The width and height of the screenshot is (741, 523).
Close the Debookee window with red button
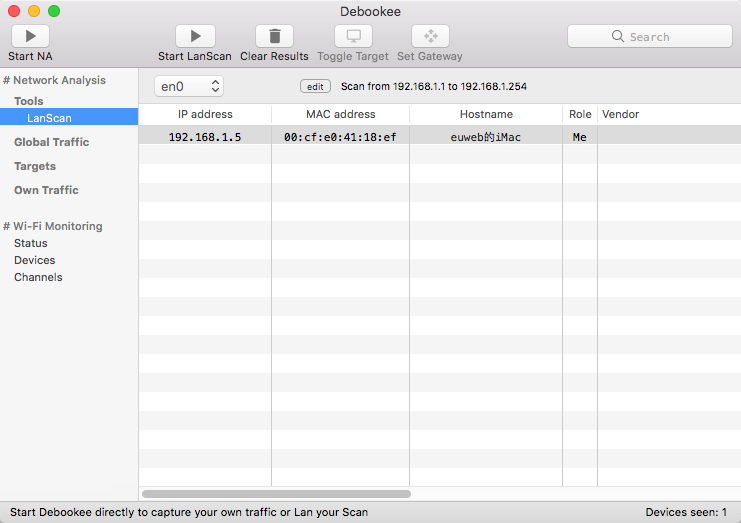pyautogui.click(x=14, y=11)
